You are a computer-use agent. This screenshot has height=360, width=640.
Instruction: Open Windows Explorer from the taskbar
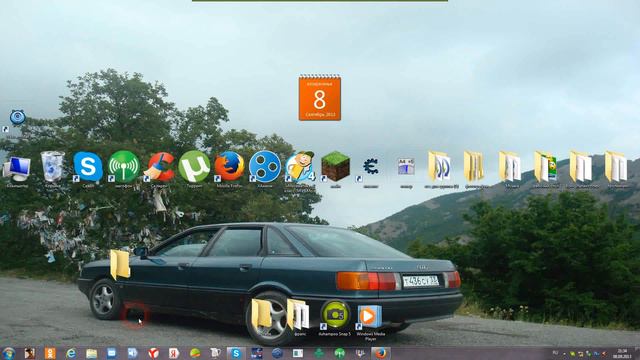pyautogui.click(x=91, y=353)
